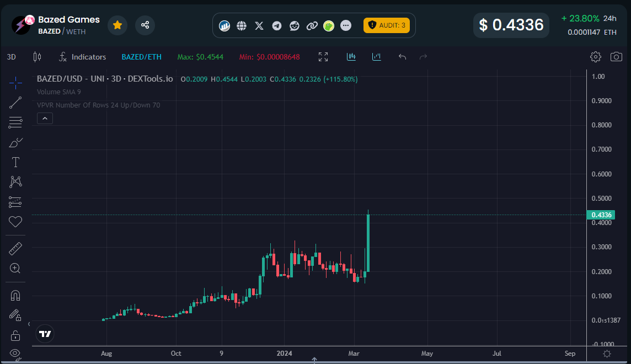Open the Reddit link icon
Screen dimensions: 631x364
tap(295, 26)
